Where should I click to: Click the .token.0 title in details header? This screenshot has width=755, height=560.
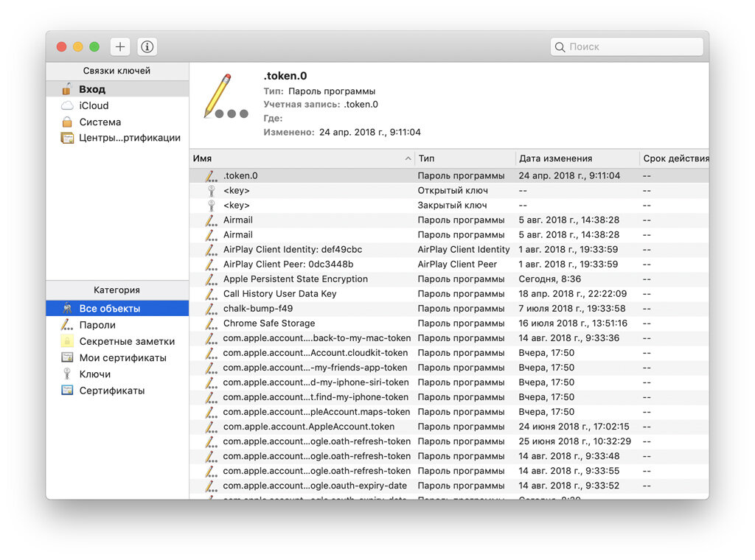click(285, 76)
